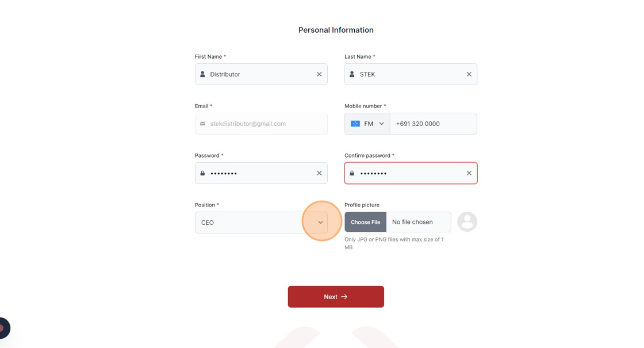Click the person icon in First Name field
Viewport: 644px width, 348px height.
tap(202, 74)
